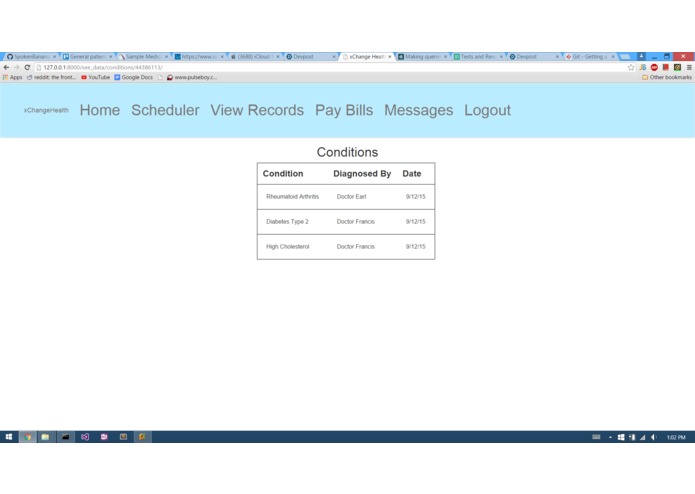Screen dimensions: 695x494
Task: Open Visual Studio from the taskbar
Action: pos(85,437)
